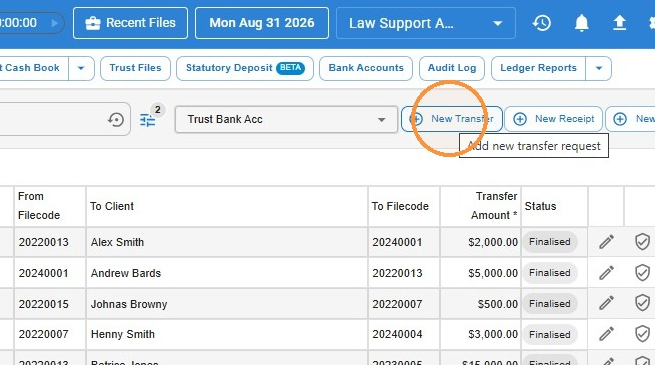Click the upload arrow icon in header
The height and width of the screenshot is (365, 655).
point(619,23)
